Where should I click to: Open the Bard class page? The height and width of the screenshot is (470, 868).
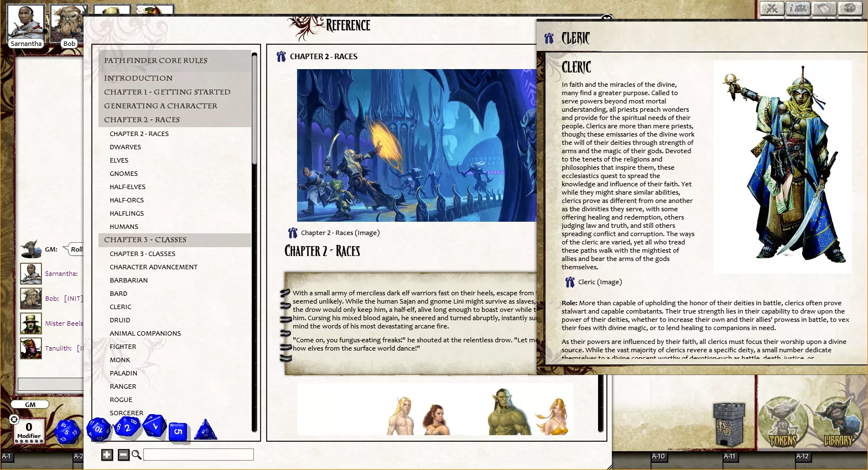[118, 294]
